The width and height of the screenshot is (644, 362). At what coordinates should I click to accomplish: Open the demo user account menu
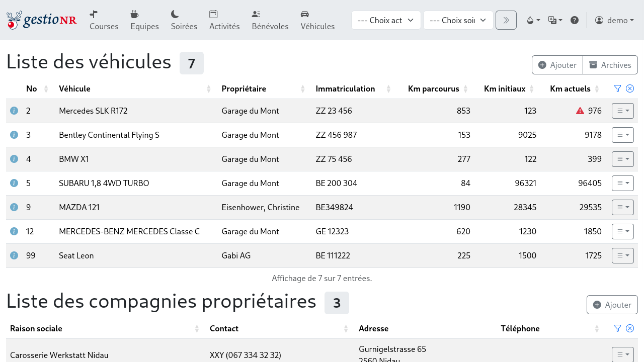point(614,20)
